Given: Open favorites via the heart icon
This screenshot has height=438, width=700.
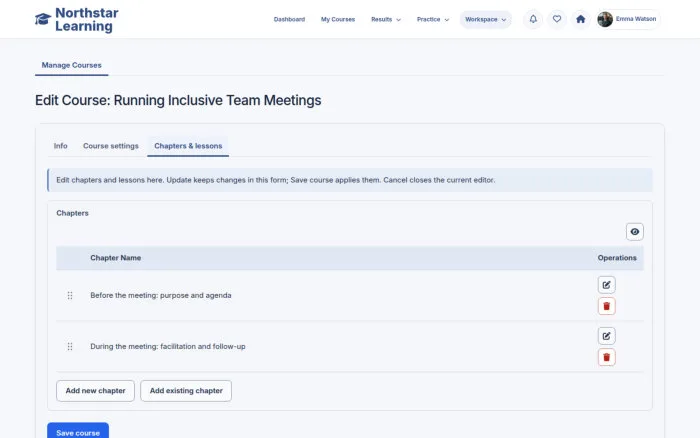Looking at the screenshot, I should [x=557, y=19].
